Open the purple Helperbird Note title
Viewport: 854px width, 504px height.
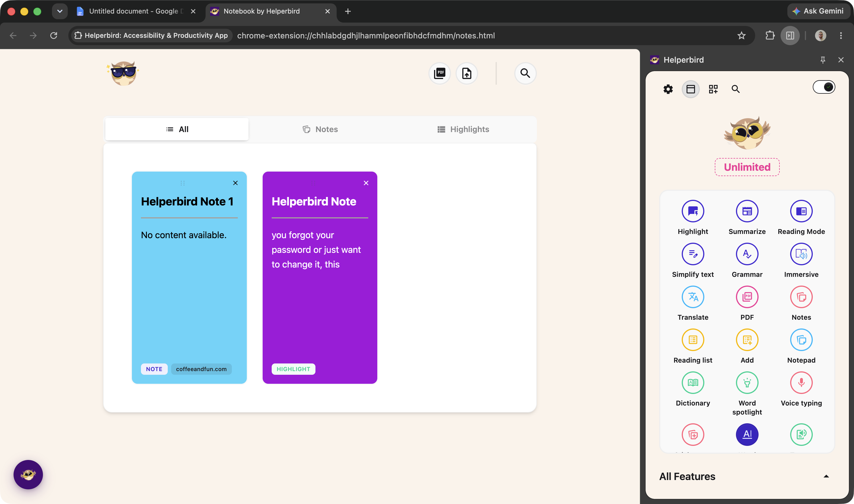pyautogui.click(x=314, y=201)
